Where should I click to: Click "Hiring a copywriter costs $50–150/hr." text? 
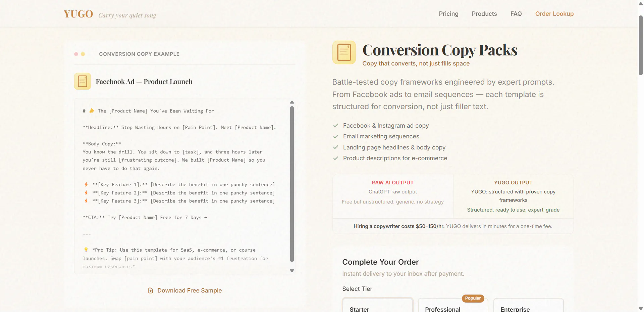399,226
